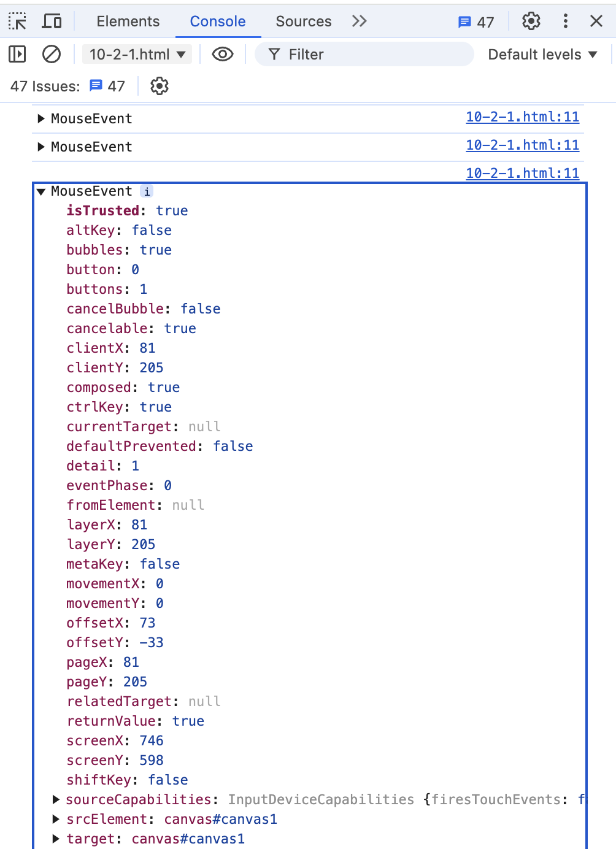Collapse the expanded MouseEvent object
616x849 pixels.
click(x=41, y=191)
